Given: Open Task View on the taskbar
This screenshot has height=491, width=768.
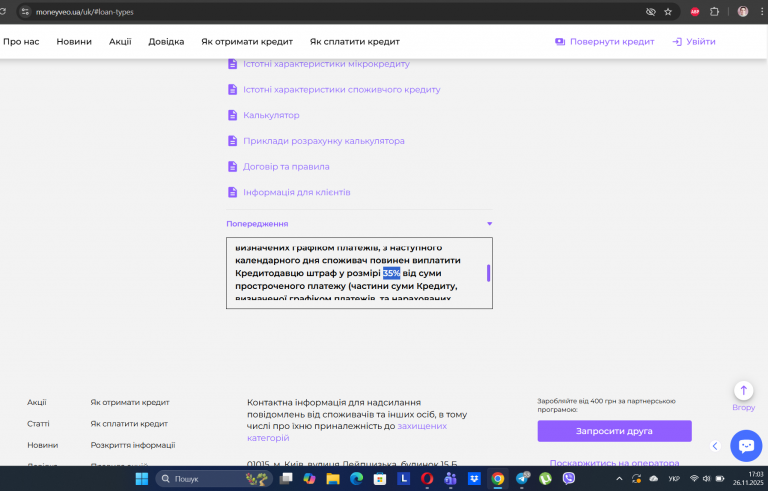Looking at the screenshot, I should tap(286, 479).
